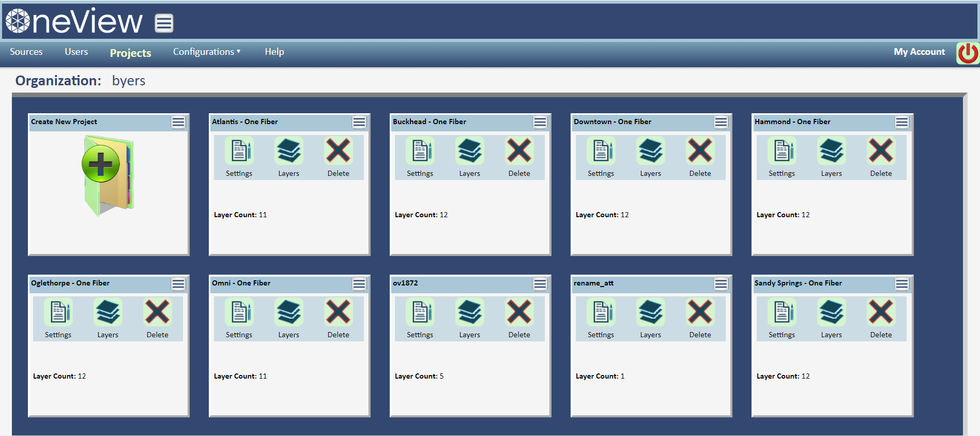Open the Help menu item
Screen dimensions: 980x436
274,52
